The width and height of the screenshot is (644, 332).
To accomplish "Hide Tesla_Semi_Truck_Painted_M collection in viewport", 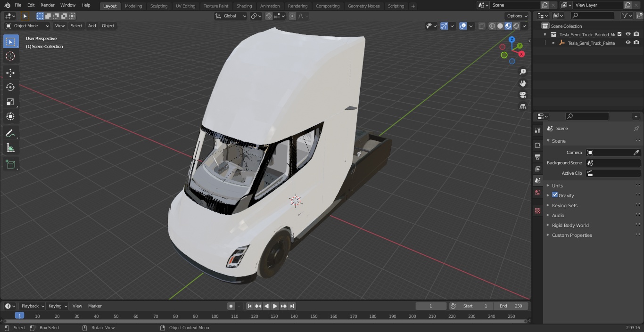I will click(x=628, y=34).
